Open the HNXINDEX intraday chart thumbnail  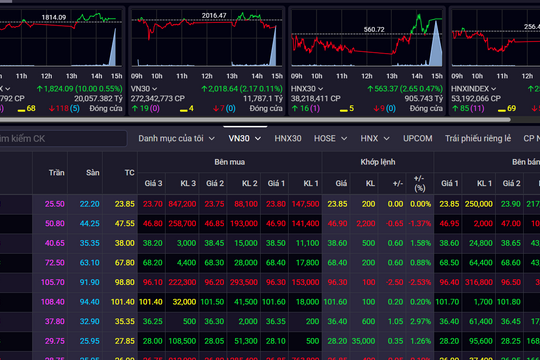(496, 39)
